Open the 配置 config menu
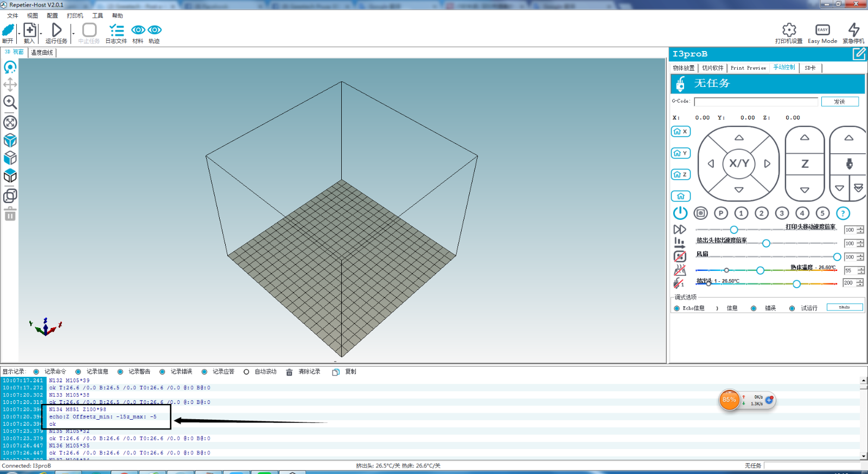Image resolution: width=868 pixels, height=474 pixels. 52,16
